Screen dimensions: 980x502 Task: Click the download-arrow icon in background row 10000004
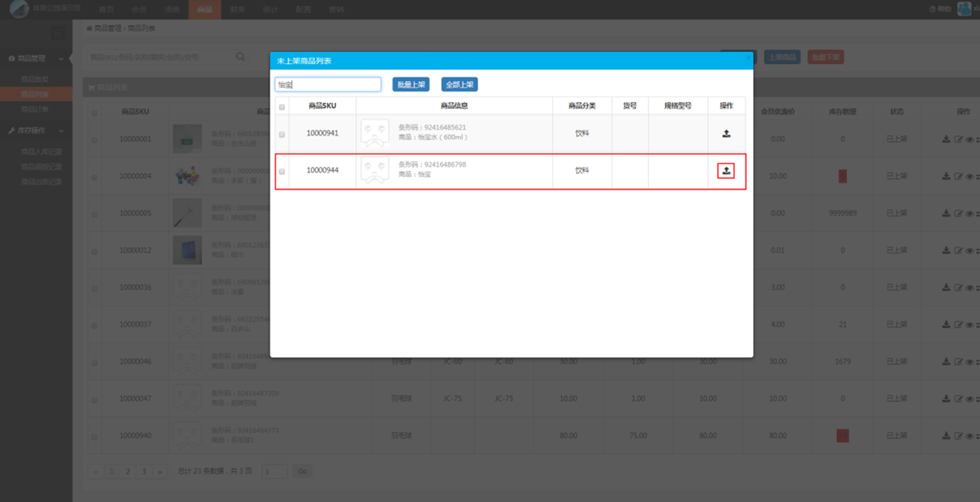coord(946,176)
